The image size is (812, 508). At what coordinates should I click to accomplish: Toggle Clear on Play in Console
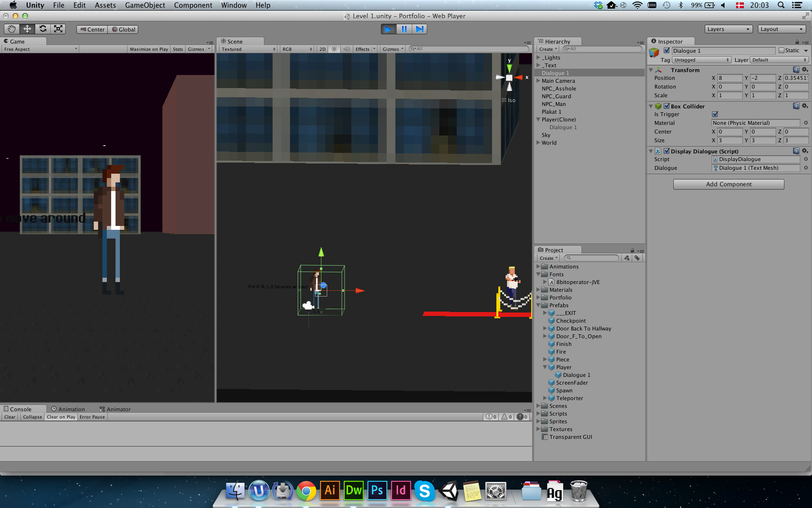tap(61, 417)
